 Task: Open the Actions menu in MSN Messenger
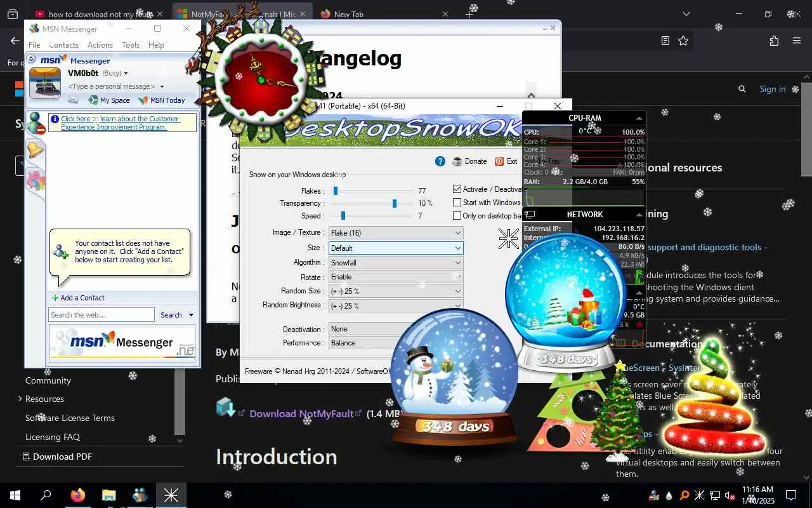coord(100,45)
